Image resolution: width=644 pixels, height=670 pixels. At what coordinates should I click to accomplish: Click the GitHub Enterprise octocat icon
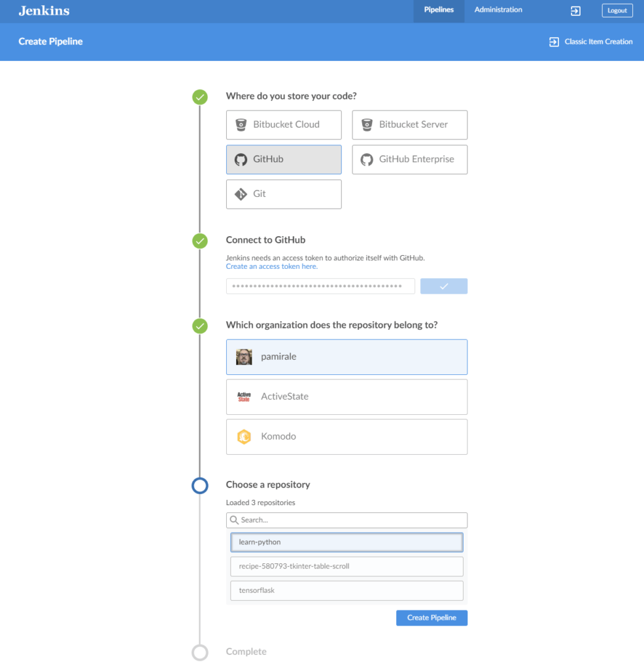[x=366, y=159]
